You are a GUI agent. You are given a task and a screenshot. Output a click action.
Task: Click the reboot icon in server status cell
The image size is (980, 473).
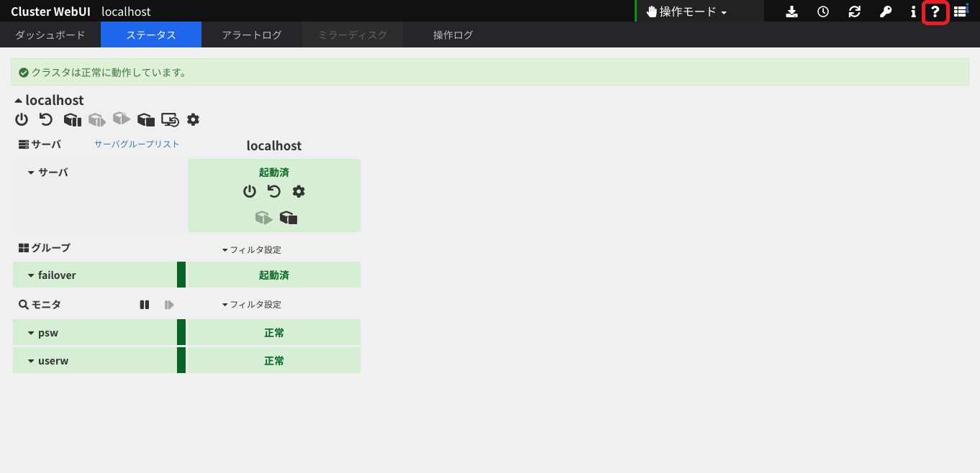274,191
